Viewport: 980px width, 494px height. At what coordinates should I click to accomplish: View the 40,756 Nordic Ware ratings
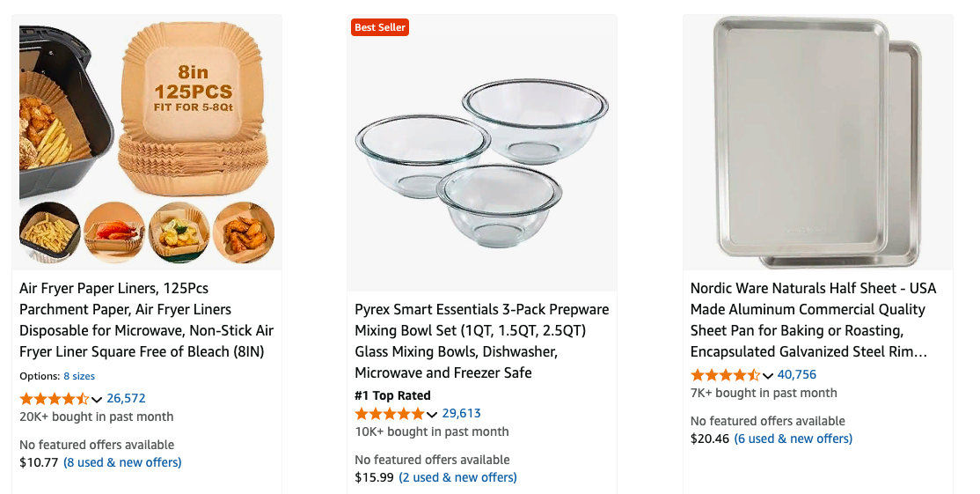[797, 375]
